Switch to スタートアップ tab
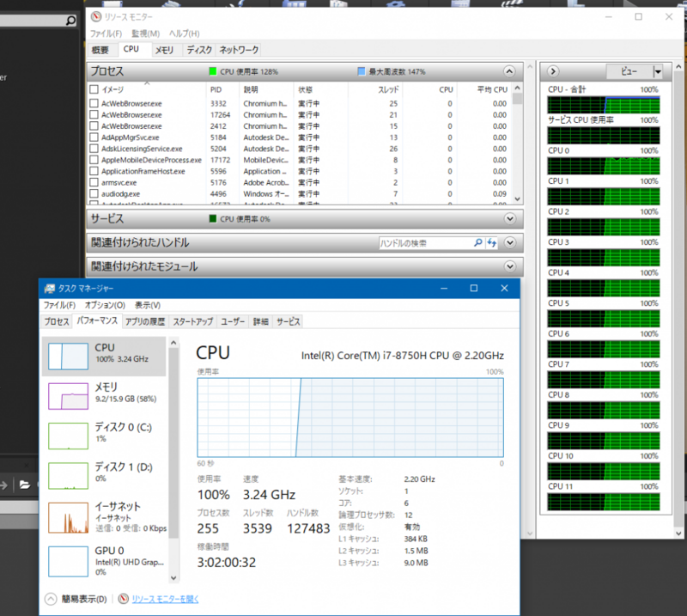Image resolution: width=687 pixels, height=616 pixels. [192, 321]
